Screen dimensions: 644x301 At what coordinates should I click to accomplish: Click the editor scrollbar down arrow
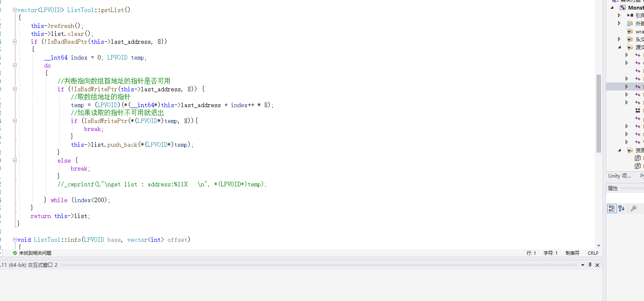pyautogui.click(x=599, y=246)
